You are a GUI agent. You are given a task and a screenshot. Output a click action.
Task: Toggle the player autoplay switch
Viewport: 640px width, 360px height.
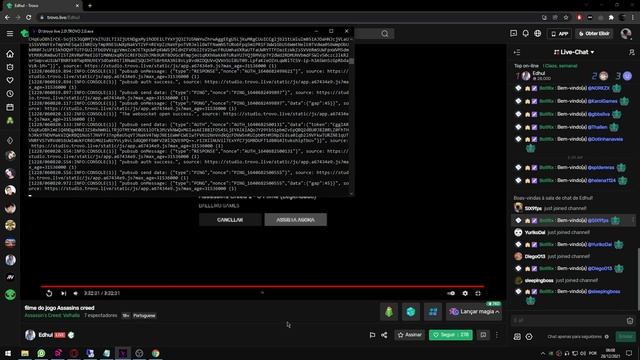[x=451, y=293]
